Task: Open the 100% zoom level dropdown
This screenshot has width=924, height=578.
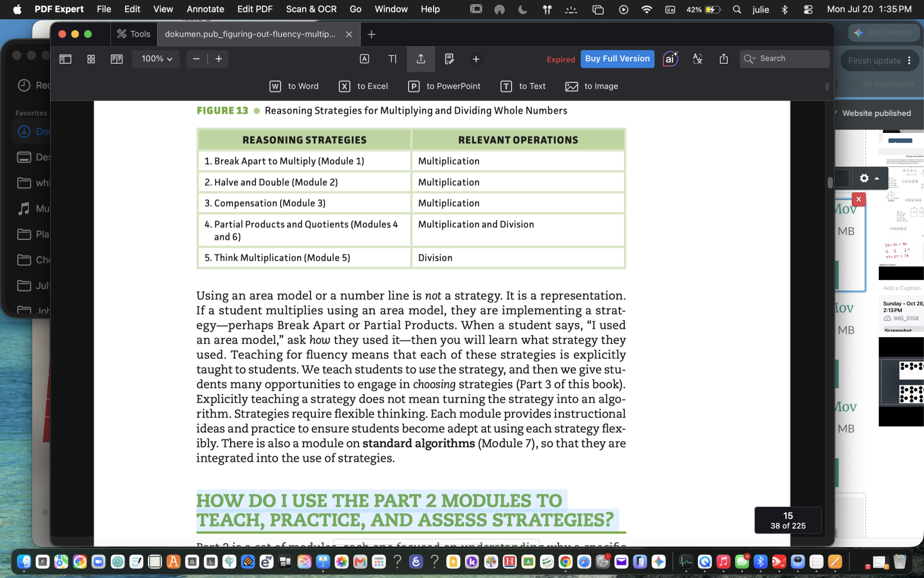Action: pos(156,59)
